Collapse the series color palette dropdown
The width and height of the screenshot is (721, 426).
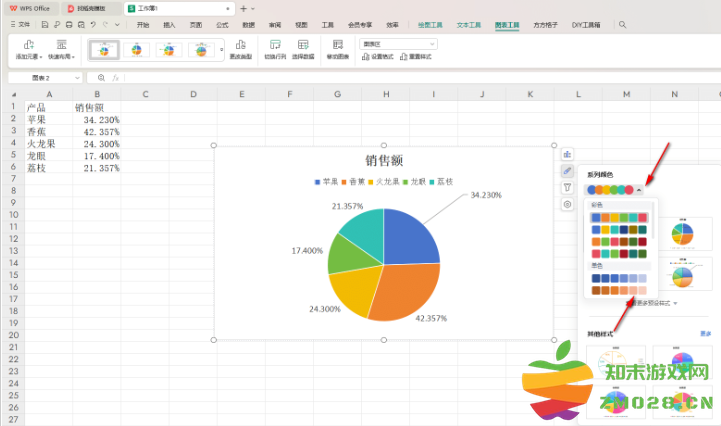639,190
